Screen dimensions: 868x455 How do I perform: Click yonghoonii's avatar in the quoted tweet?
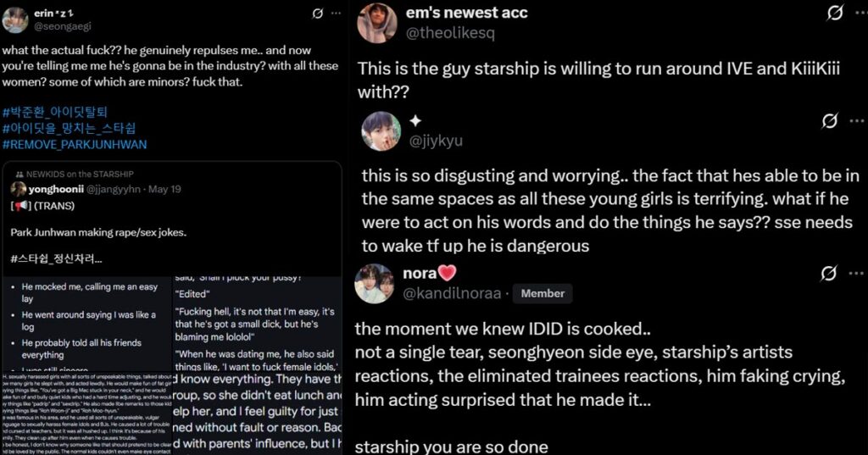tap(16, 190)
